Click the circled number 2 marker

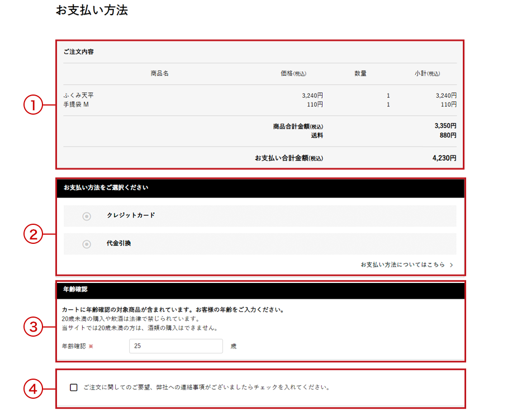(x=33, y=234)
